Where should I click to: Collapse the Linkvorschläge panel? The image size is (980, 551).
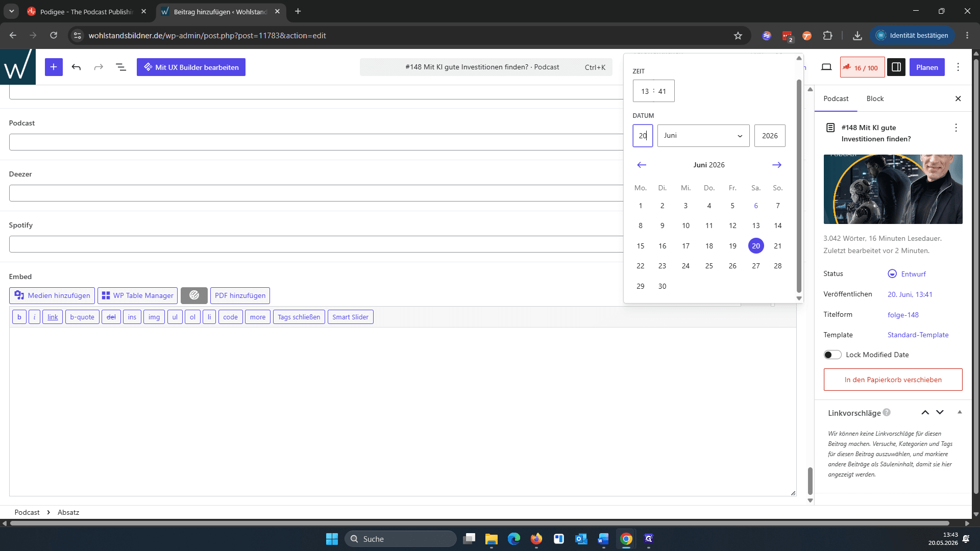click(x=960, y=412)
